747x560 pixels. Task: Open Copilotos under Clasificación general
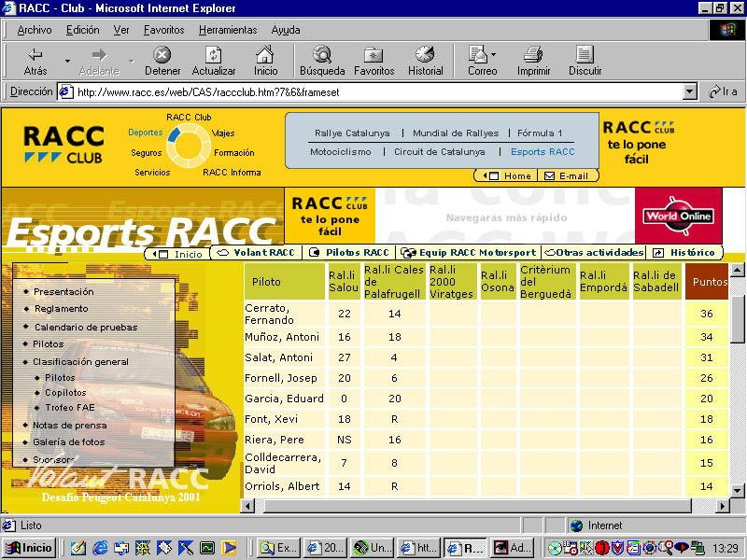tap(65, 393)
